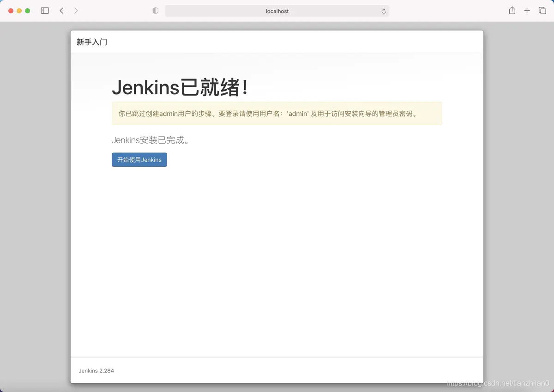The image size is (554, 392).
Task: Show the tab overview icon
Action: click(542, 11)
